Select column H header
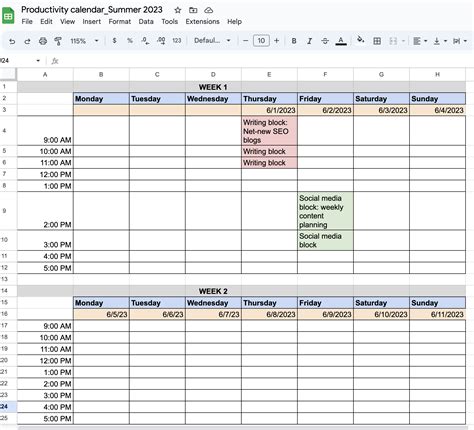 pyautogui.click(x=437, y=75)
